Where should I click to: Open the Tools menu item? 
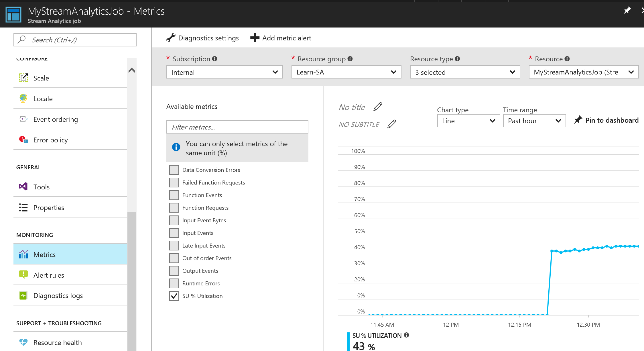tap(70, 187)
